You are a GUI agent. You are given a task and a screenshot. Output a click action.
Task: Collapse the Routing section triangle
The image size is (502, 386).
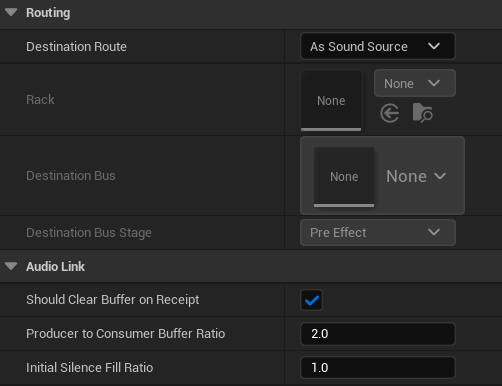coord(11,13)
